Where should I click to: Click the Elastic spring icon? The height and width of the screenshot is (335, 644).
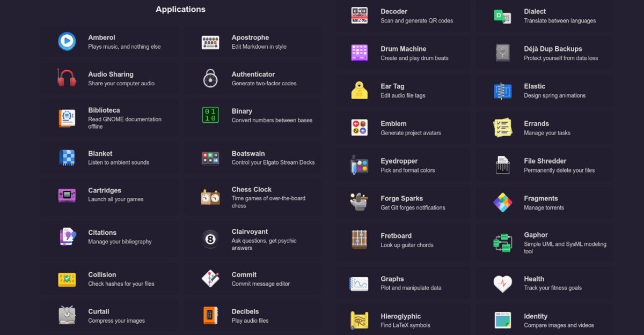(503, 90)
